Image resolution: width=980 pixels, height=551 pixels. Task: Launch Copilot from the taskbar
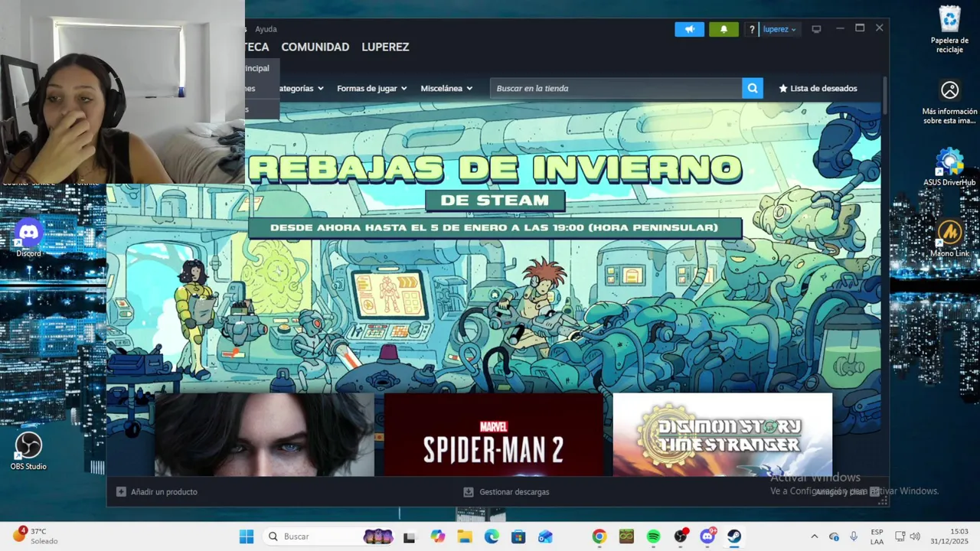point(437,536)
